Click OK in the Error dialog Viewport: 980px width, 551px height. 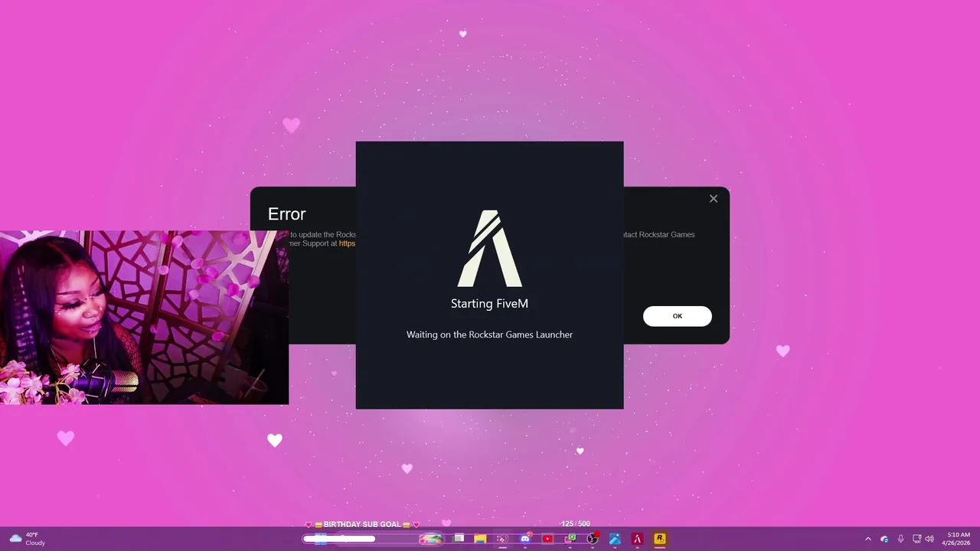tap(677, 316)
